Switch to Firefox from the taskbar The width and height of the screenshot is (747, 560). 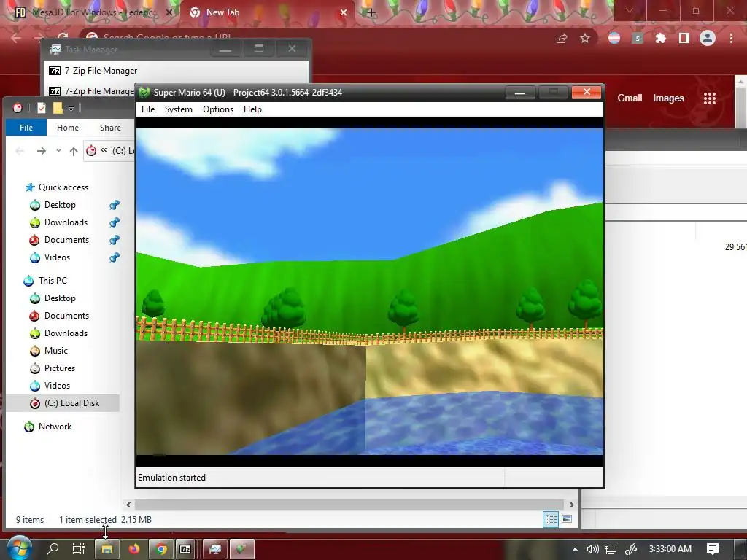134,549
